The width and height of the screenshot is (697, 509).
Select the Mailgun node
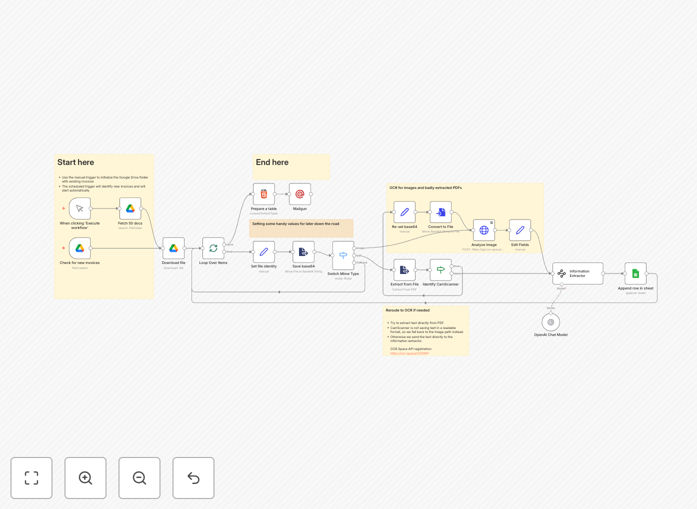coord(300,194)
